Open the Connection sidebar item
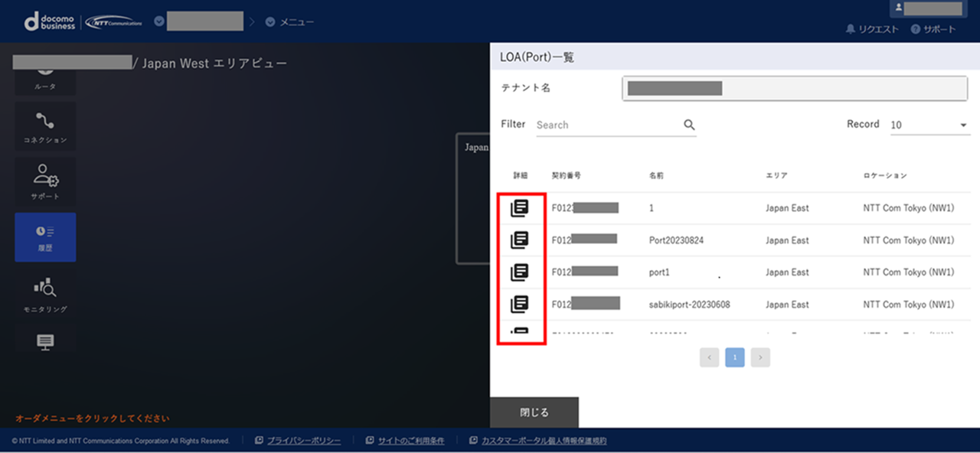The width and height of the screenshot is (980, 453). coord(45,126)
